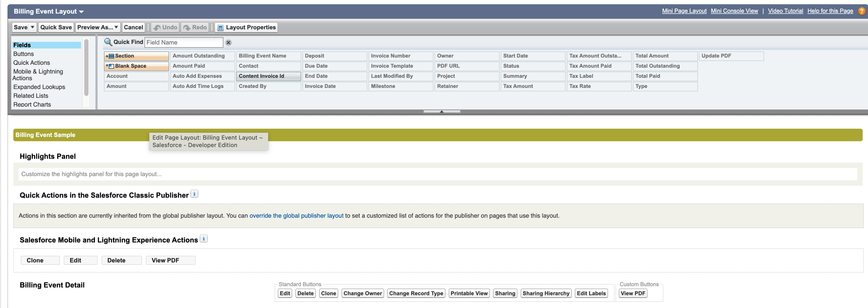
Task: Open the Save dropdown arrow
Action: (33, 27)
